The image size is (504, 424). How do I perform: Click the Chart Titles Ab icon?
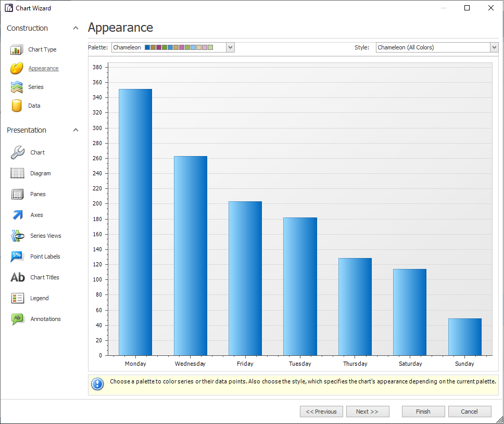pos(17,277)
